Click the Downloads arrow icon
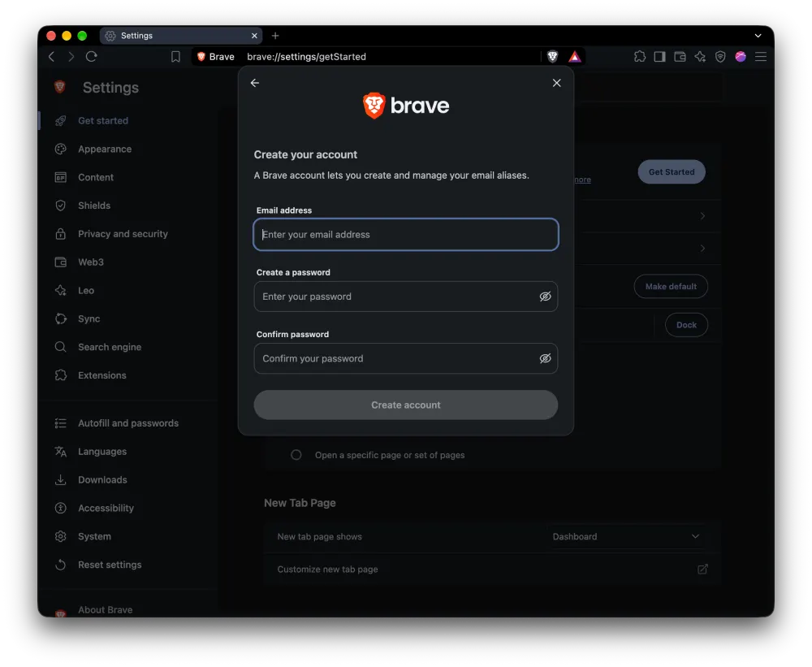The image size is (812, 667). 61,480
